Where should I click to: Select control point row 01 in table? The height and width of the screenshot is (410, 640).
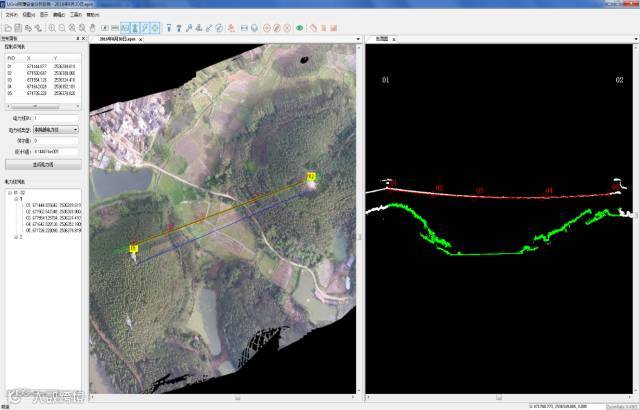pos(43,66)
